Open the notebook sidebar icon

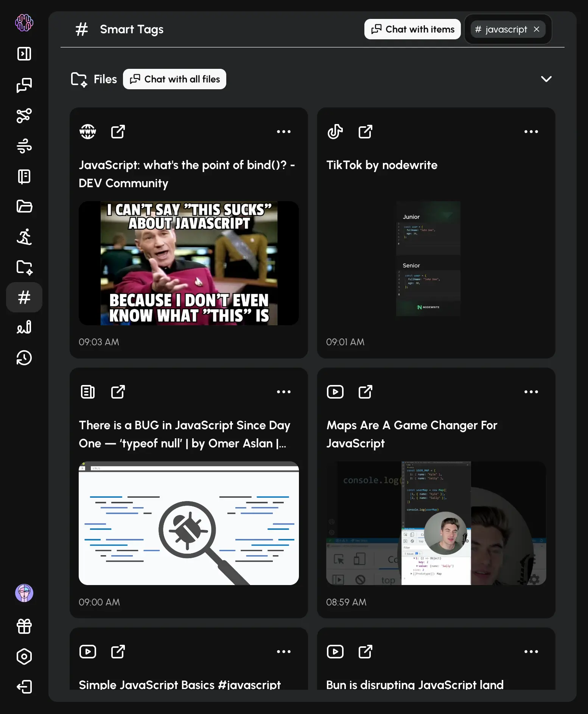point(24,176)
